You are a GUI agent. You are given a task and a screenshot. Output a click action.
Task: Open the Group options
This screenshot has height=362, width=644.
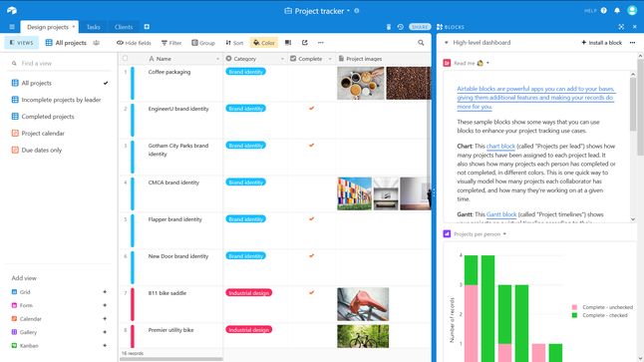tap(203, 43)
